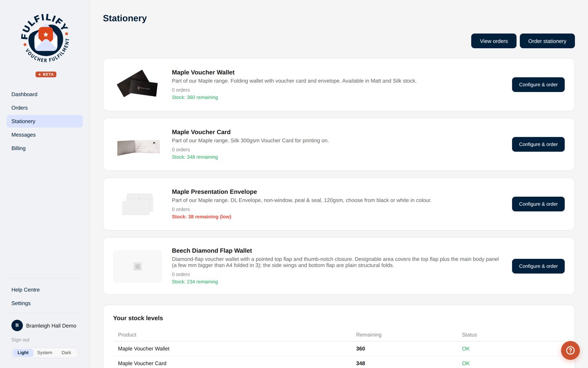Switch theme to System
The height and width of the screenshot is (368, 588).
coord(45,352)
